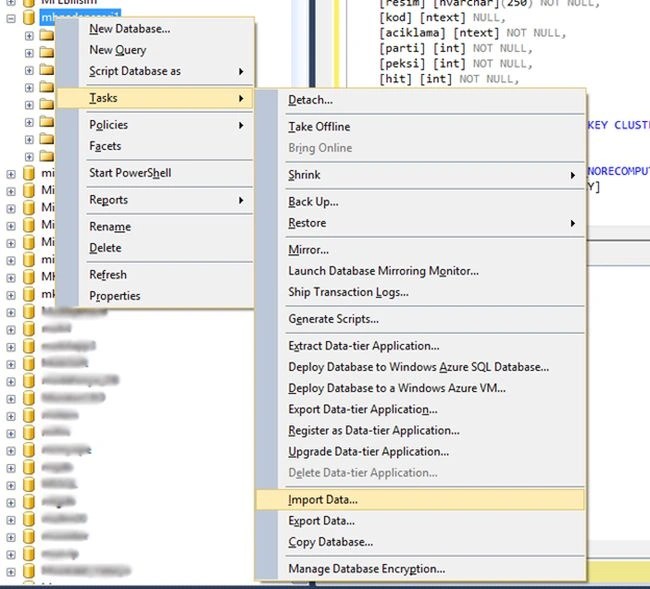Select Deploy Database to Windows Azure SQL Database...
Screen dimensions: 650x589
[420, 367]
